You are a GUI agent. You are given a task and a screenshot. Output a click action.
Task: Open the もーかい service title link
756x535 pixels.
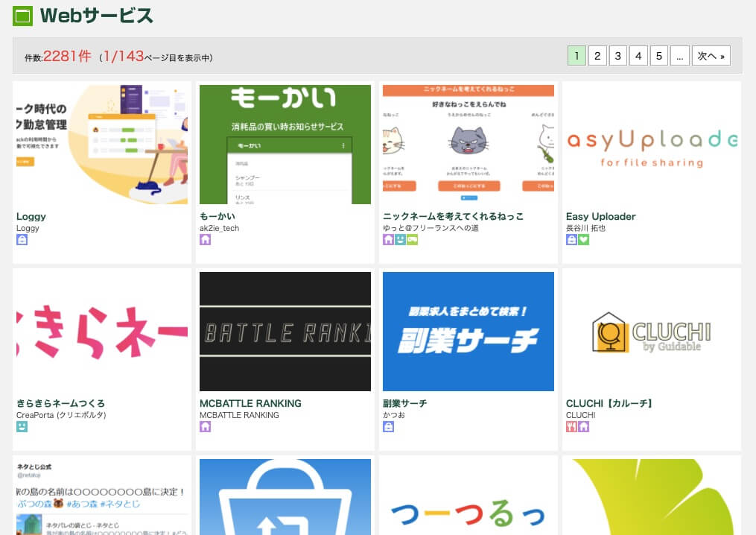(x=217, y=217)
